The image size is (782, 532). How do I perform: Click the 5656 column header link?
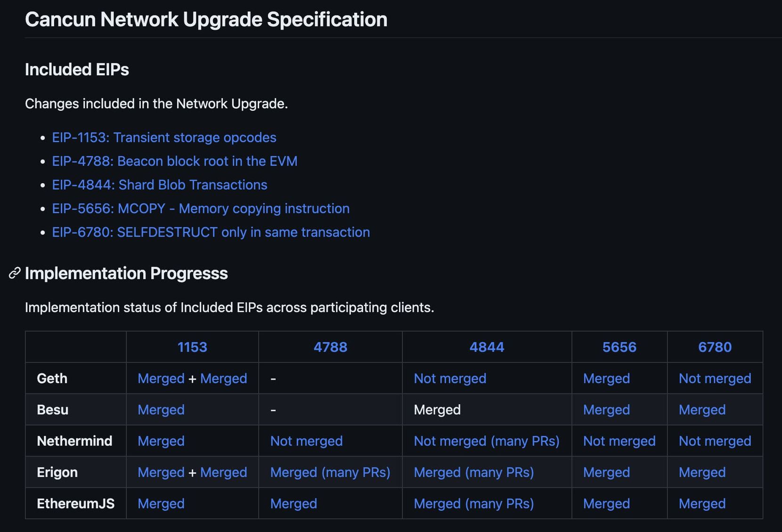[x=619, y=347]
